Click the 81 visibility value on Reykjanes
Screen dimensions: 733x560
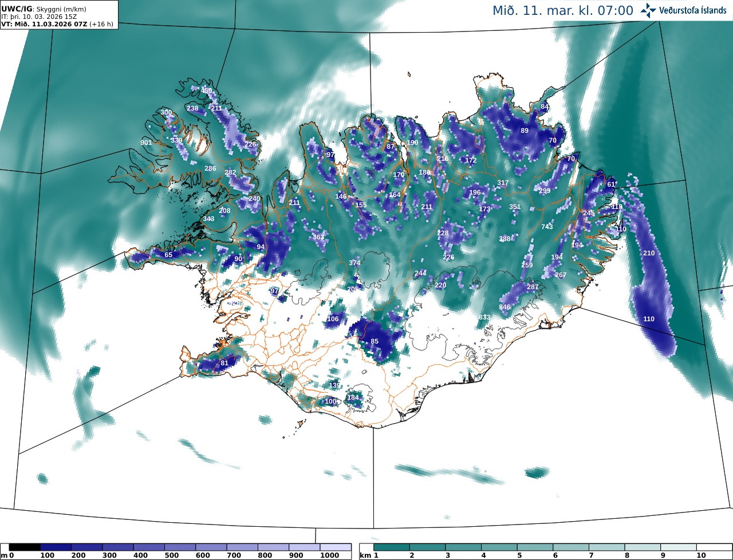coord(224,362)
